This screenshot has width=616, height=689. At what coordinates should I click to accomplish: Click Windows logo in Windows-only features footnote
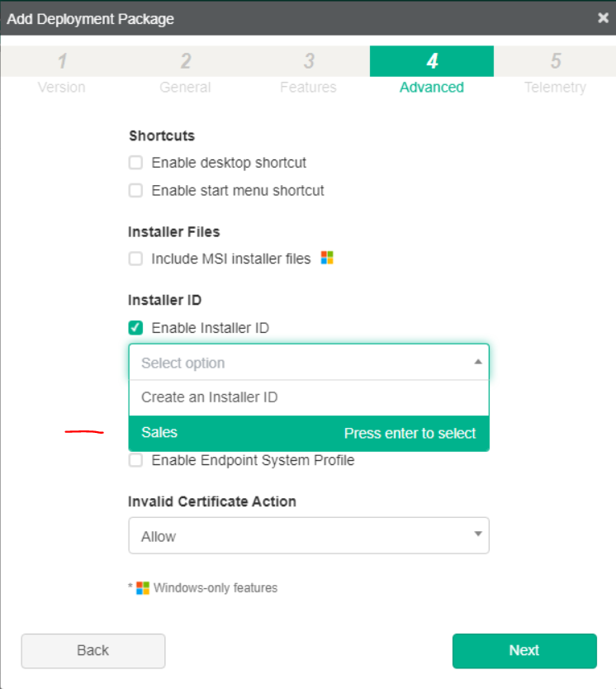pos(143,588)
